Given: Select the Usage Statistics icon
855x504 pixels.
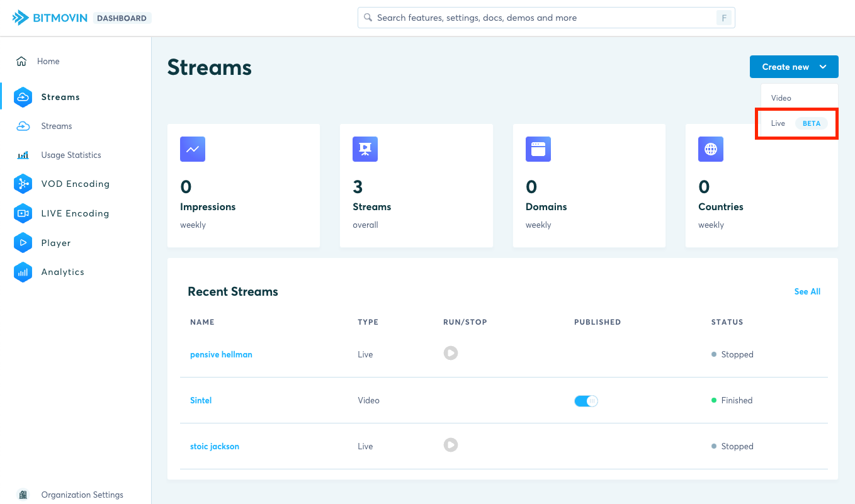Looking at the screenshot, I should pyautogui.click(x=23, y=155).
